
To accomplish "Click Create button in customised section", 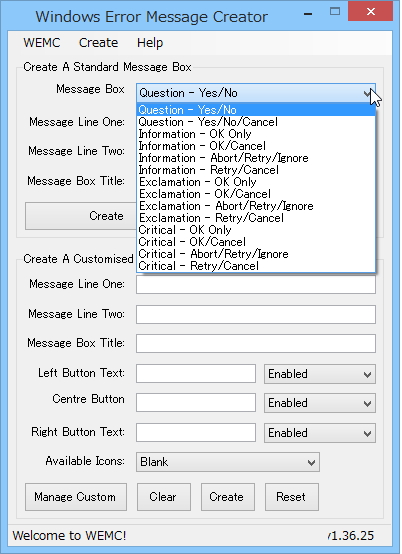I will 227,497.
